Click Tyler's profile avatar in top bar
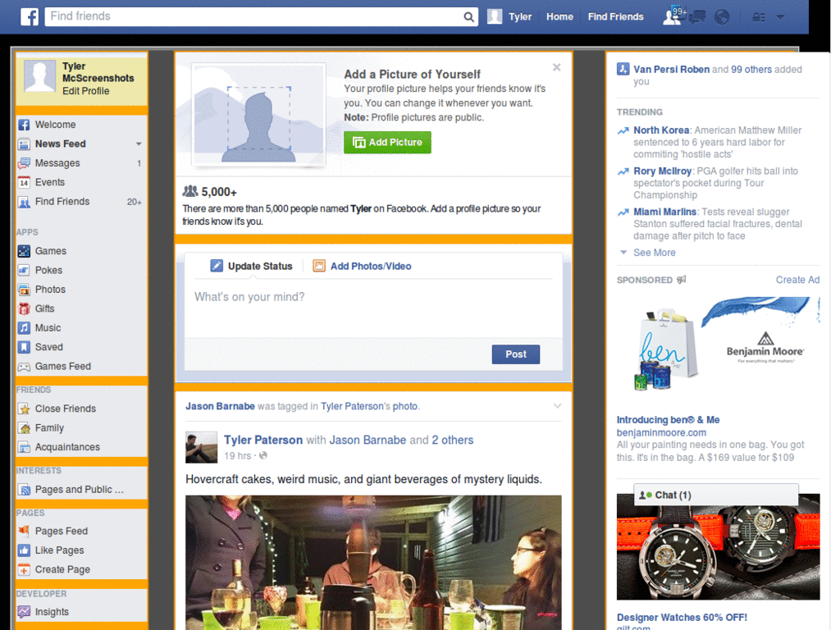Screen dimensions: 840x630 pyautogui.click(x=495, y=16)
